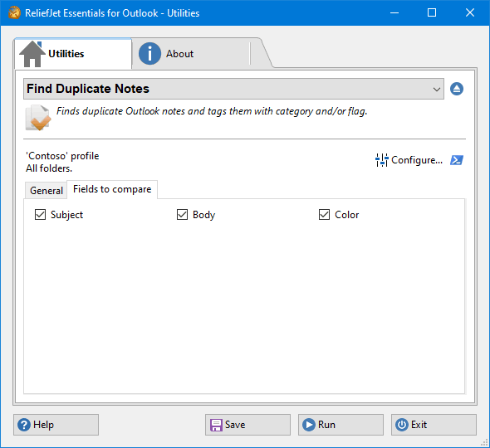This screenshot has height=448, width=490.
Task: Switch to the General tab
Action: coord(47,191)
